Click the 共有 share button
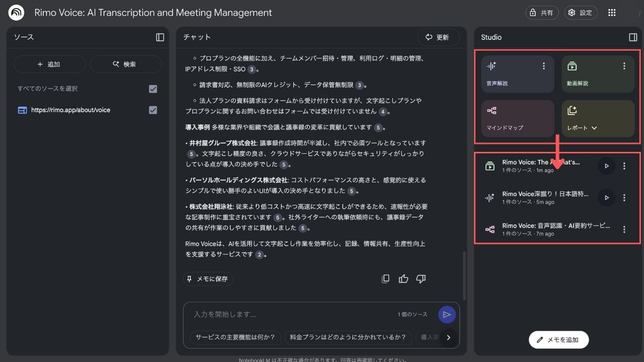Screen dimensions: 644x362 [x=541, y=13]
